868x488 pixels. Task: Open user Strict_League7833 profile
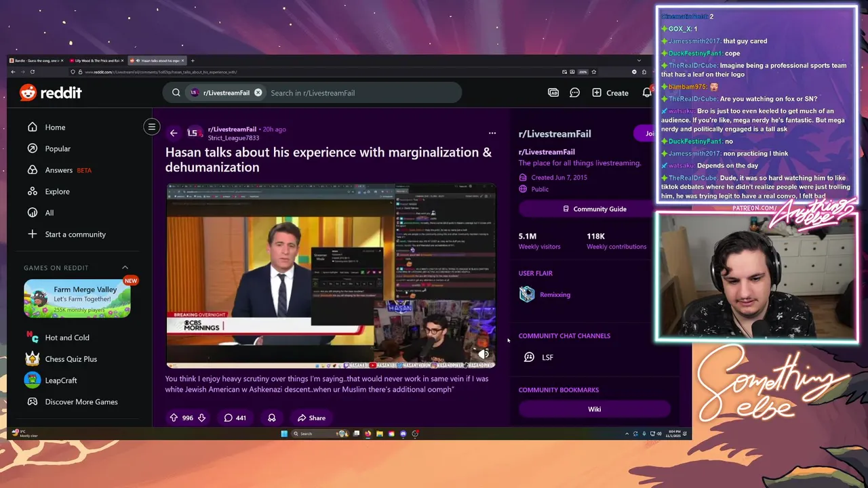[x=233, y=138]
